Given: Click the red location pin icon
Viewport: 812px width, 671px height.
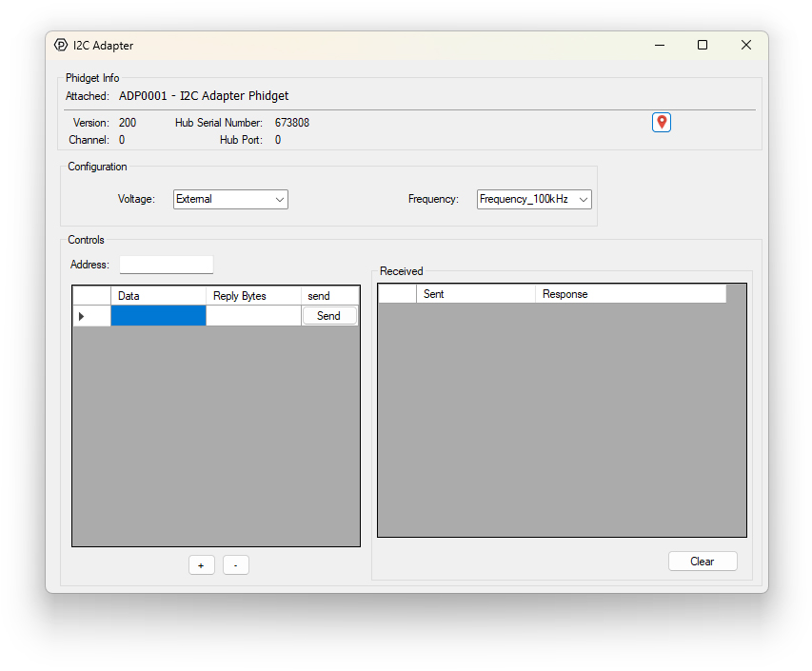Looking at the screenshot, I should [x=662, y=122].
